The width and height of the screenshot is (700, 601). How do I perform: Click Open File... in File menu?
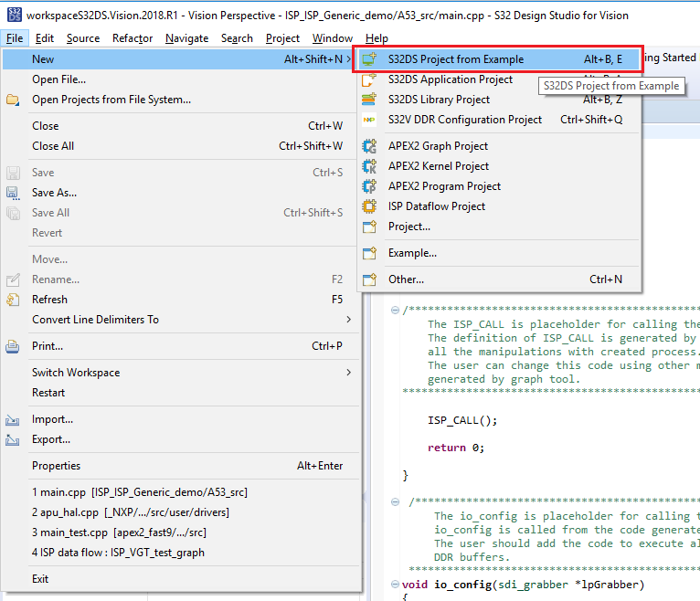click(x=181, y=79)
